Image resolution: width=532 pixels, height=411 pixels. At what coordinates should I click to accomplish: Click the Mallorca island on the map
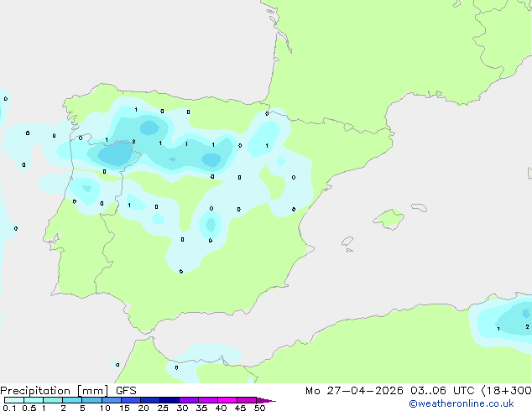click(389, 220)
